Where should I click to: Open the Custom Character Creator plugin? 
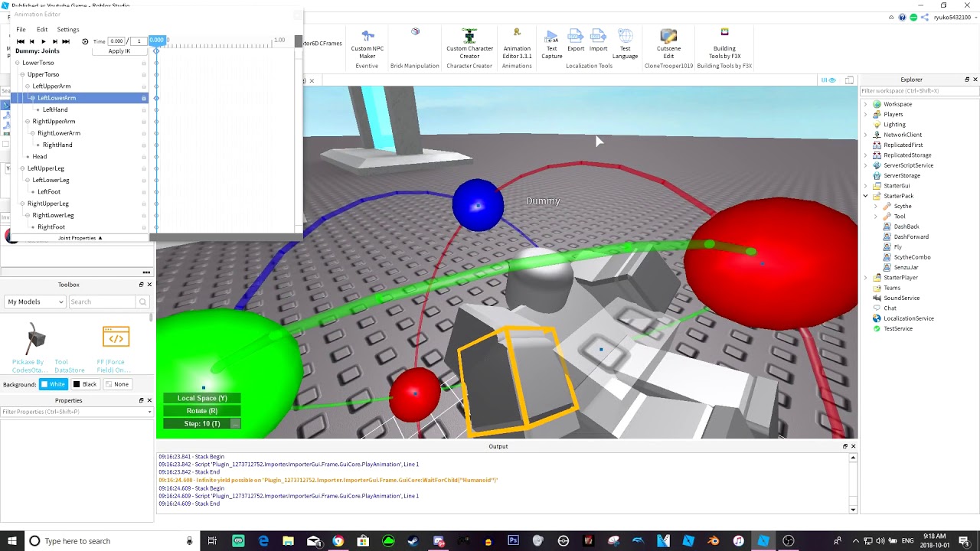tap(469, 44)
